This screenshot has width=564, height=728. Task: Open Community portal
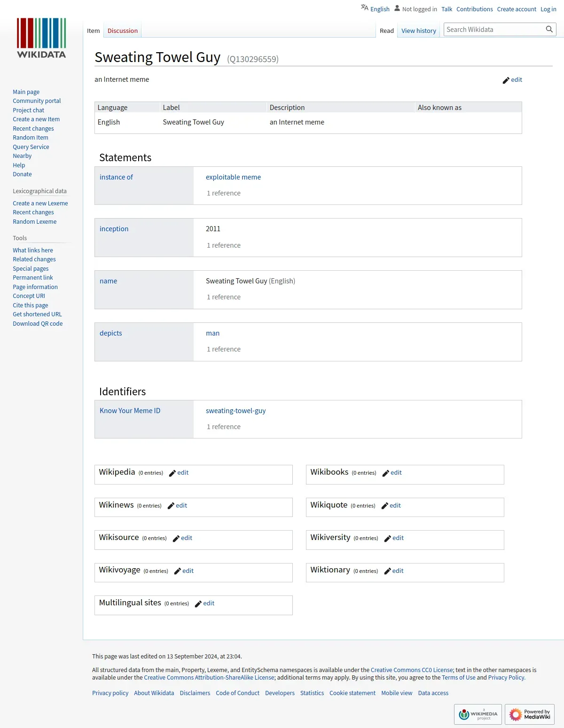(37, 101)
